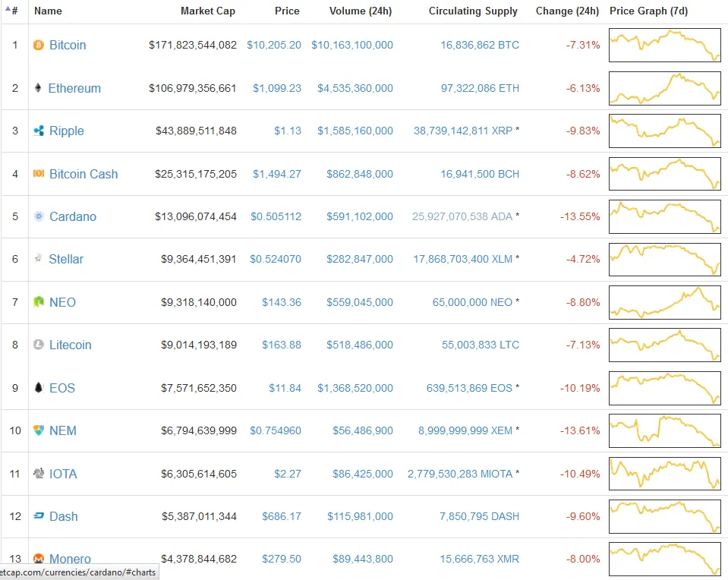728x580 pixels.
Task: Click Bitcoin price $10,205.20
Action: click(274, 45)
